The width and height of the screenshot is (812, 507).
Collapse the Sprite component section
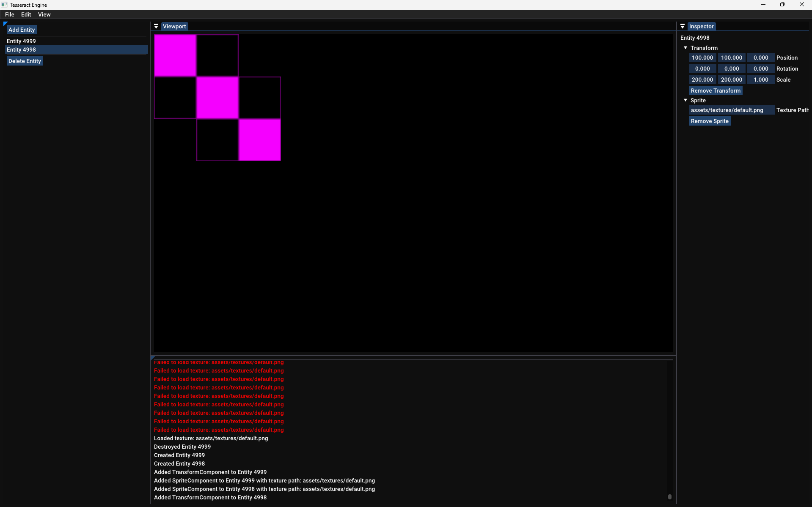click(x=685, y=100)
